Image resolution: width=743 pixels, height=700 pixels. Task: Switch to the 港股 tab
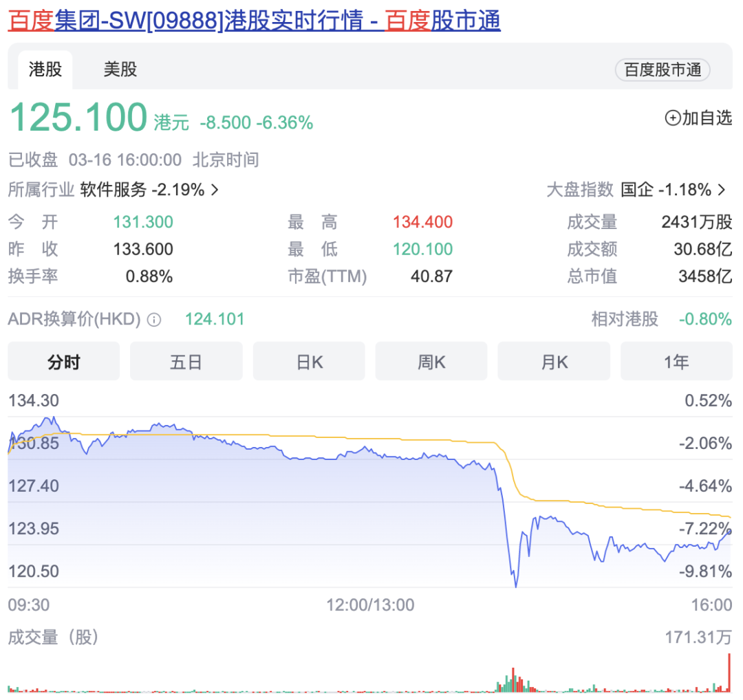click(45, 69)
